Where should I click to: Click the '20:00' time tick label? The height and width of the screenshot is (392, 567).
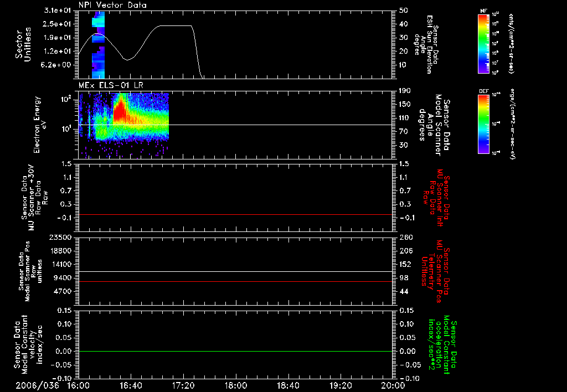[393, 385]
